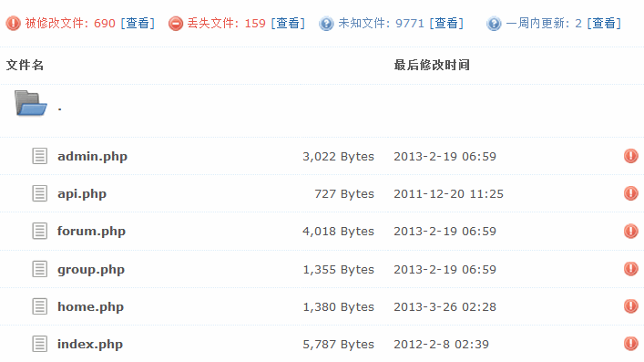
Task: View files updated within one week
Action: click(x=604, y=23)
